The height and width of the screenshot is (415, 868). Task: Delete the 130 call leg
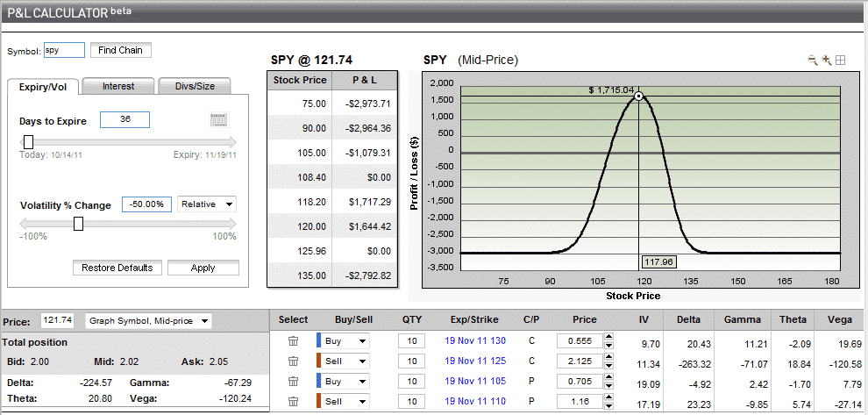[x=294, y=340]
